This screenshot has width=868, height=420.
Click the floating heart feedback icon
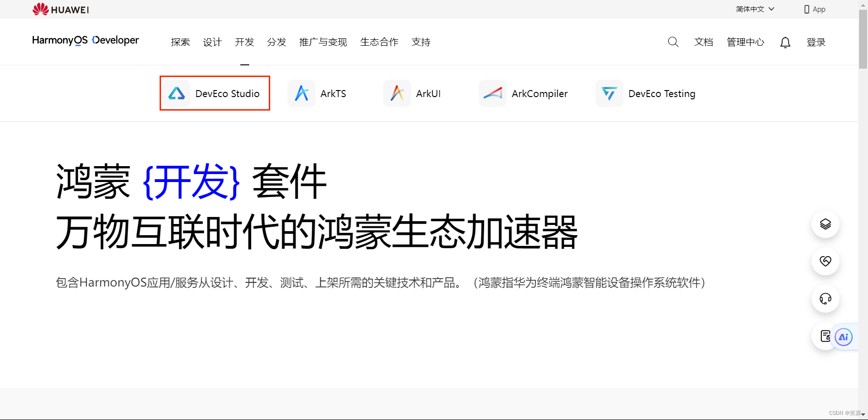click(x=826, y=261)
